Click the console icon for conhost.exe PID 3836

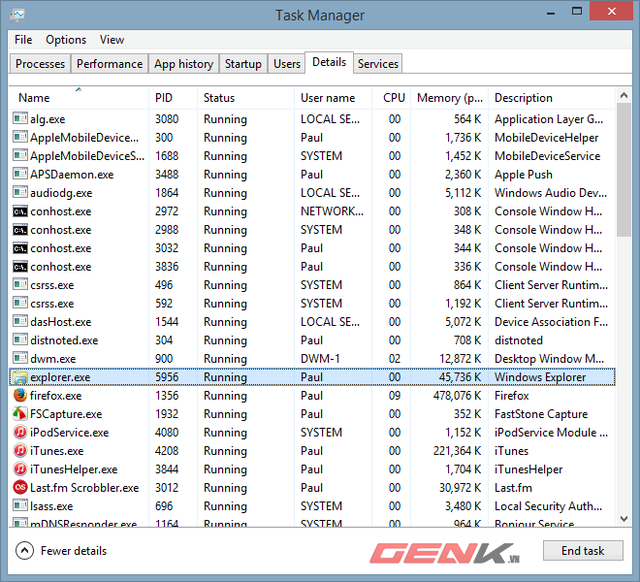coord(20,267)
